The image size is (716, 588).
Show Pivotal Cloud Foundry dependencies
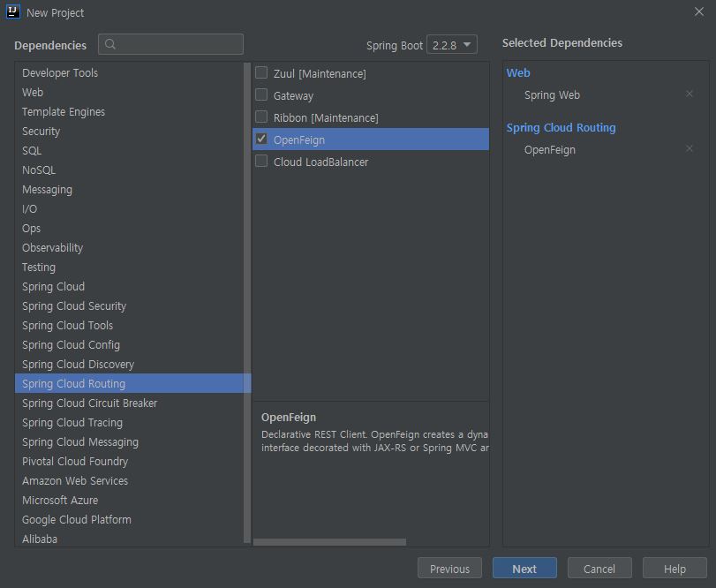[129, 462]
